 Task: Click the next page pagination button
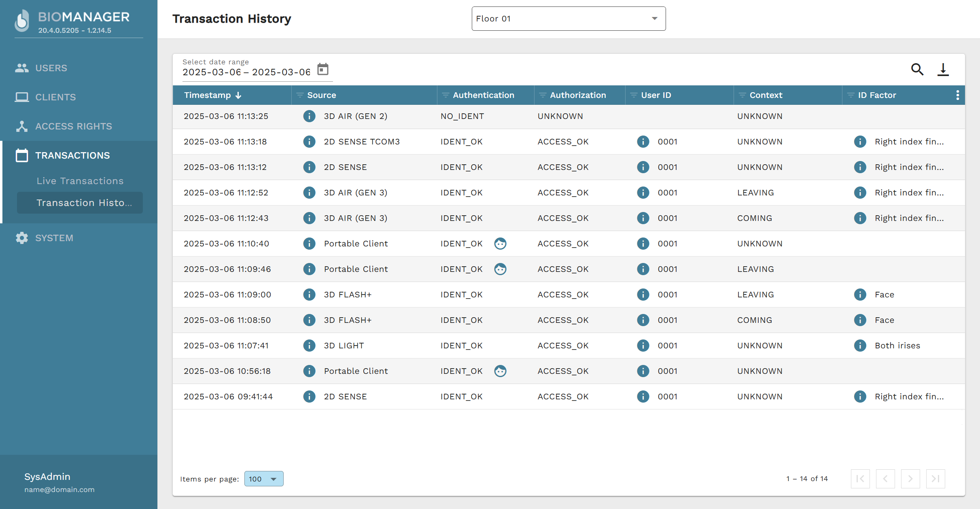click(910, 479)
